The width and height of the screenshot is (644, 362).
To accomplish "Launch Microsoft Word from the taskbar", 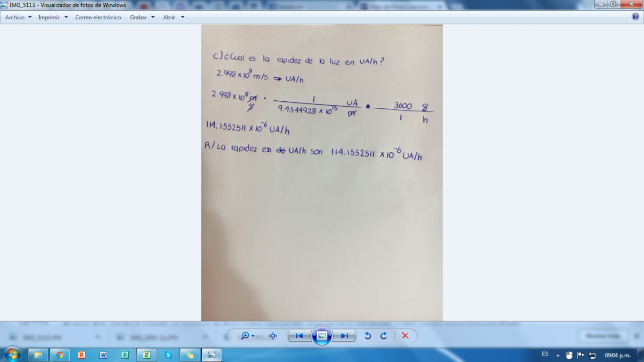I will tap(103, 355).
